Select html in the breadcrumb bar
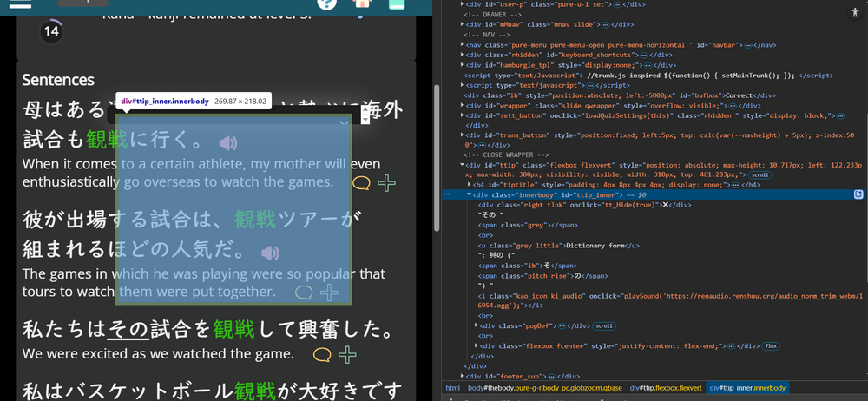Image resolution: width=868 pixels, height=401 pixels. pyautogui.click(x=453, y=388)
